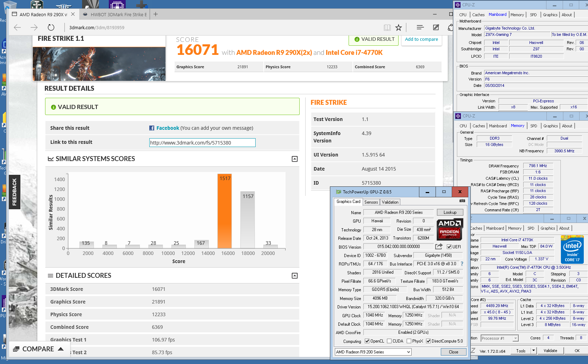Click the gray 1157 chart bar
Viewport: 588px width, 364px height.
[248, 220]
